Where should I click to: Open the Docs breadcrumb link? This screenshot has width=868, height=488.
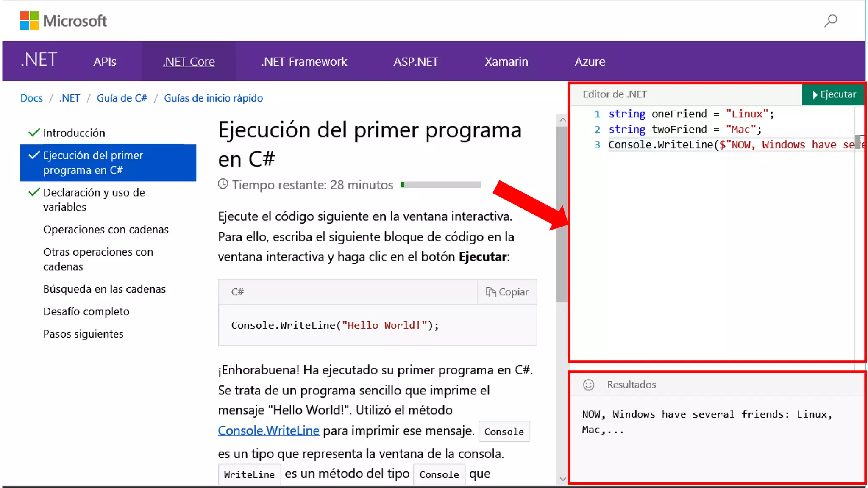coord(31,98)
